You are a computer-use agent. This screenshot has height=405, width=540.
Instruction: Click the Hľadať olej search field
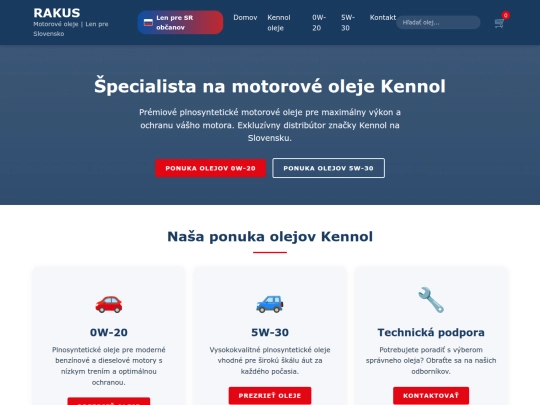point(438,22)
